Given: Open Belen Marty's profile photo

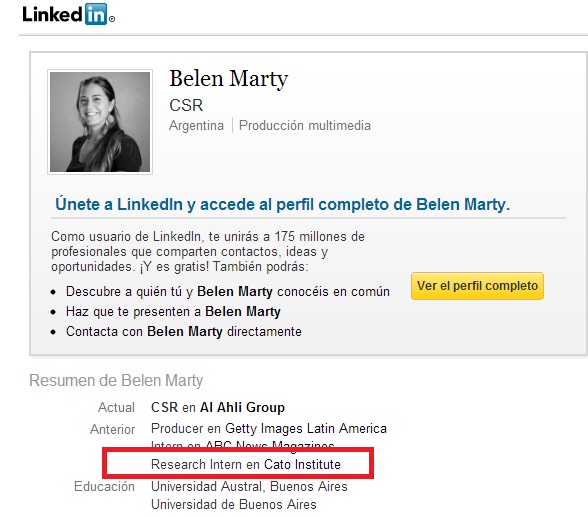Looking at the screenshot, I should coord(100,122).
